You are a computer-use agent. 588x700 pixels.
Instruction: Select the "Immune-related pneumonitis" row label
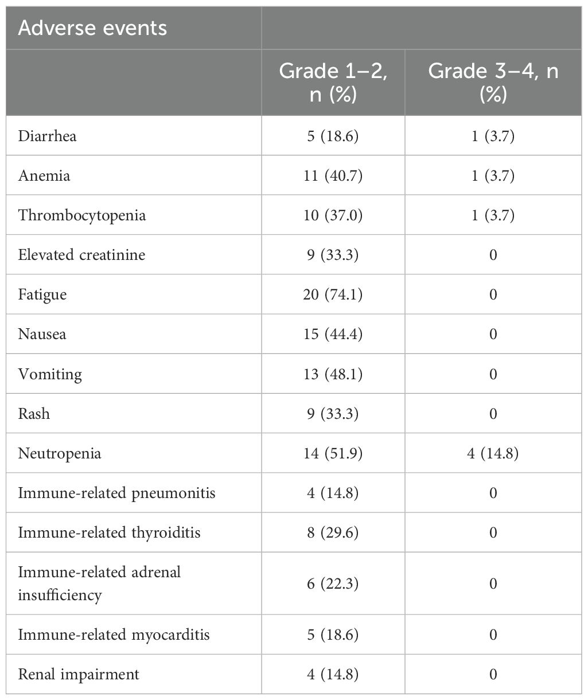pyautogui.click(x=116, y=493)
